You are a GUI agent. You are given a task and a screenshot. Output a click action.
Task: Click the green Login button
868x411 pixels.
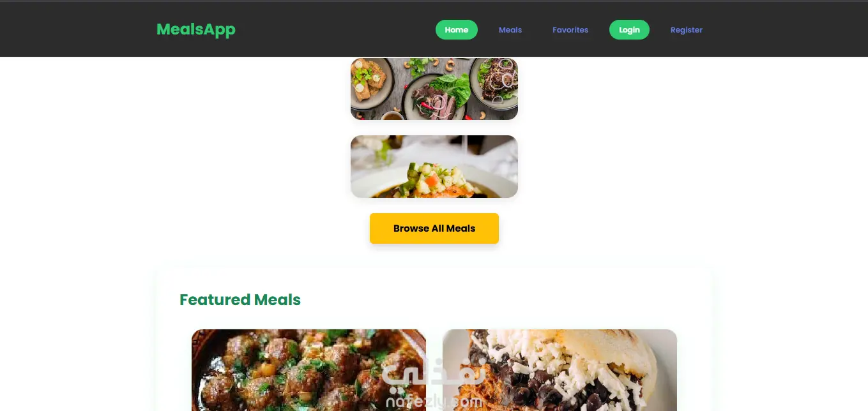tap(629, 30)
